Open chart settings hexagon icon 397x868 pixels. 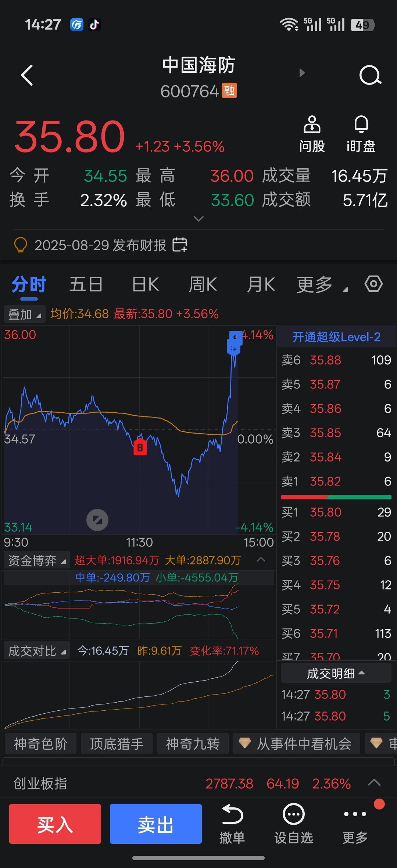[373, 284]
